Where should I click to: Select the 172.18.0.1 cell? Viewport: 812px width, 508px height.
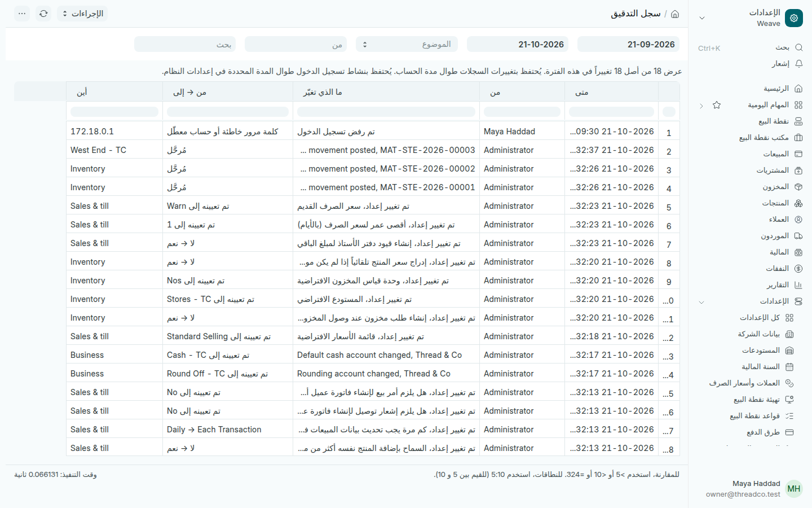[114, 132]
